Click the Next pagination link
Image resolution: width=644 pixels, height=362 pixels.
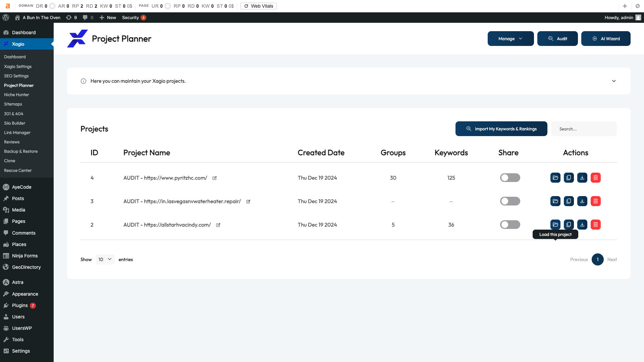(x=612, y=259)
